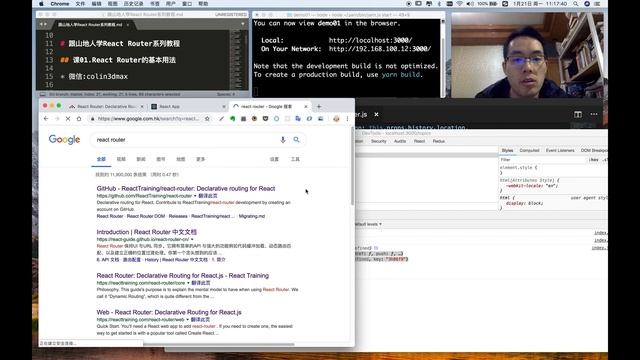Open GitHub ReactTraining/react-router result link

click(186, 189)
